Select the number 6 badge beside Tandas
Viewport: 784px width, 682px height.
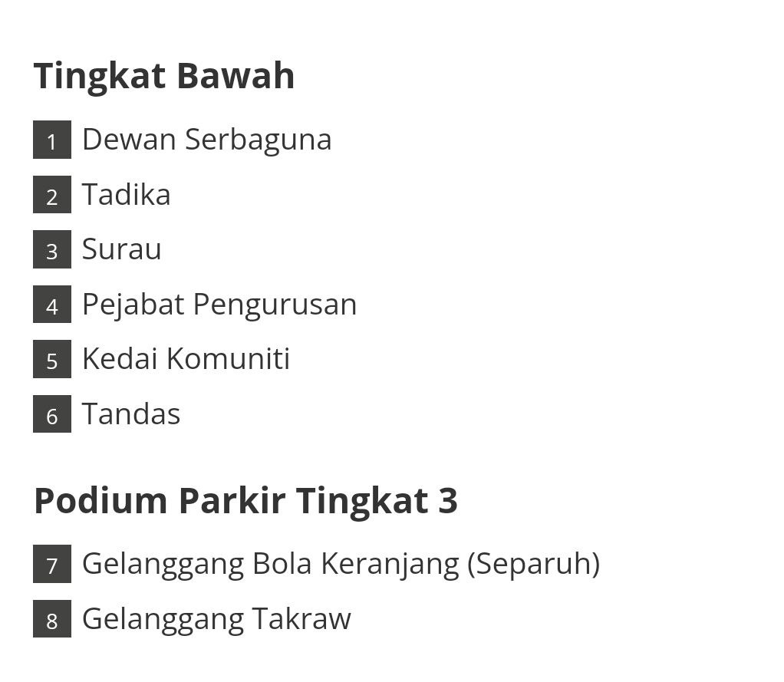point(52,414)
